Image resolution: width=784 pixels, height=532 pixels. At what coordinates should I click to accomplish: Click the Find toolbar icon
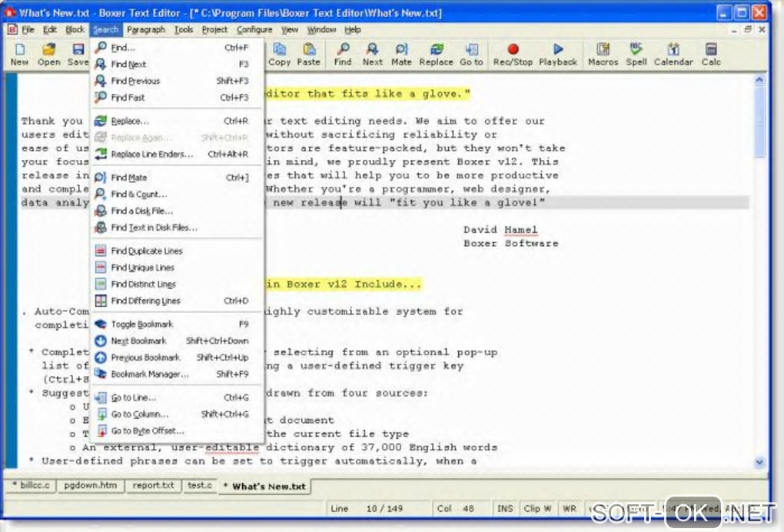tap(343, 55)
